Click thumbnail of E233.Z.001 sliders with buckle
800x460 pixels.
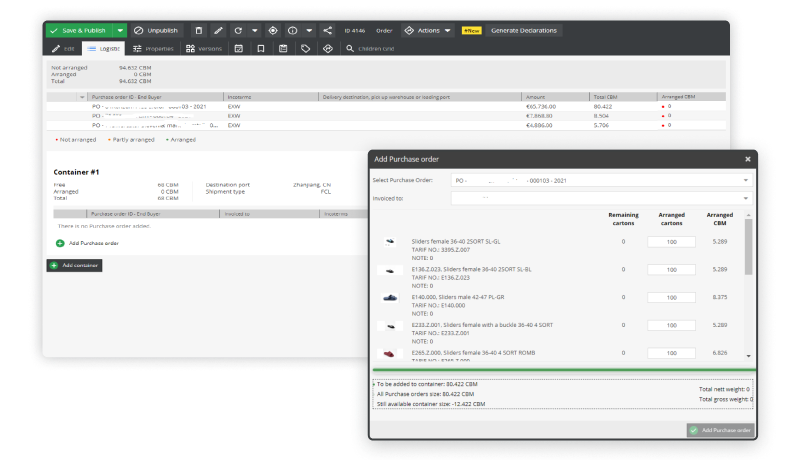(x=390, y=326)
